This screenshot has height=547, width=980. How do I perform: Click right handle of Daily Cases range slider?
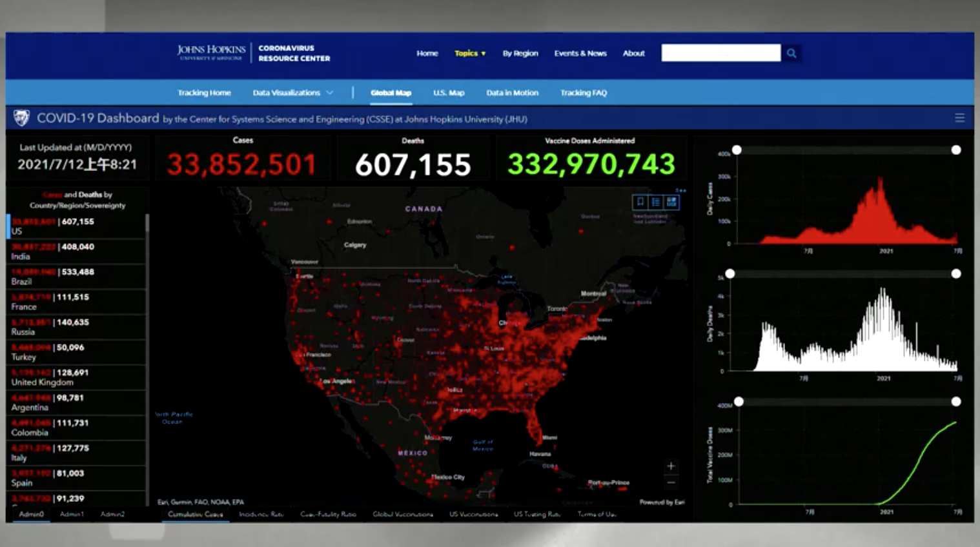[x=956, y=150]
